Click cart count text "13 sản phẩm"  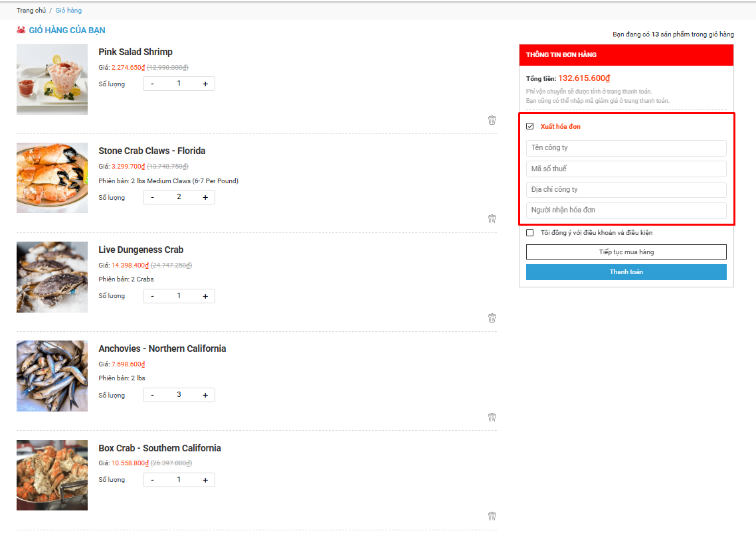pyautogui.click(x=670, y=35)
